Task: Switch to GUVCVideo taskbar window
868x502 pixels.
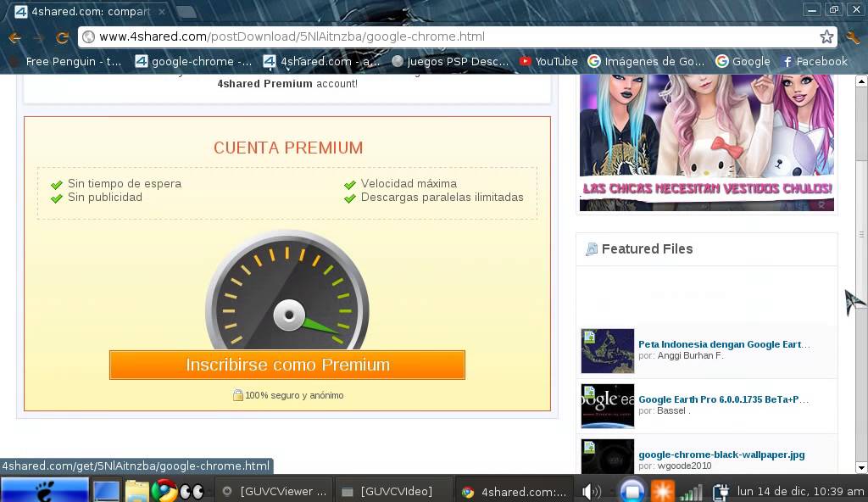Action: point(393,491)
